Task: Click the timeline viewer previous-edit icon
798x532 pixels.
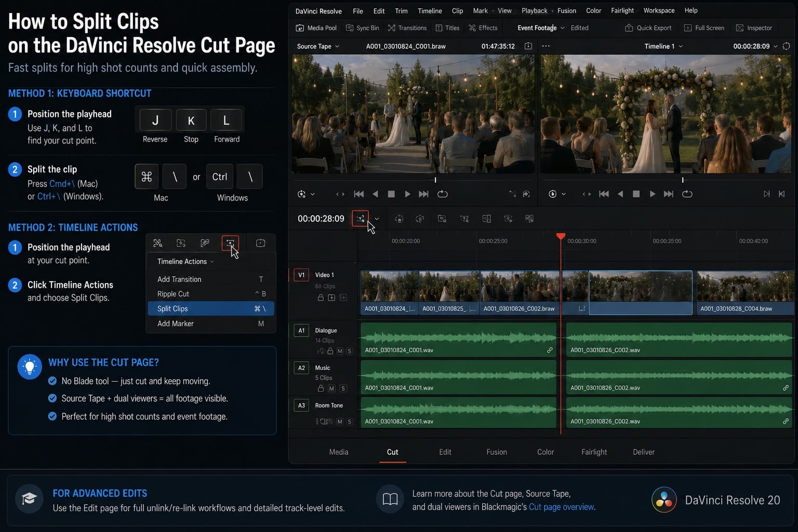Action: (782, 194)
